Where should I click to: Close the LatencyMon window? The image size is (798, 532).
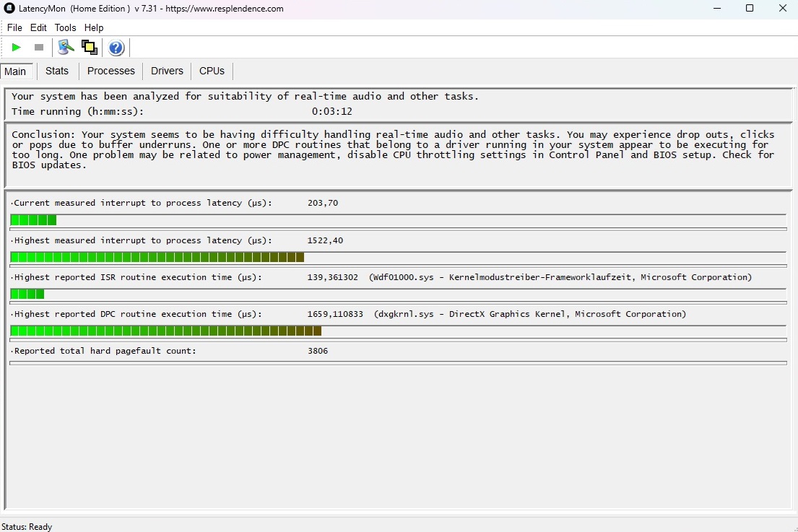point(783,8)
